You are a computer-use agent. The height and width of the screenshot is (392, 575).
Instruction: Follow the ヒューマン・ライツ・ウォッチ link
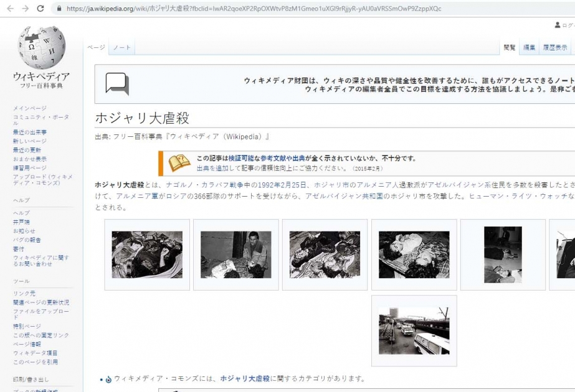pos(517,196)
